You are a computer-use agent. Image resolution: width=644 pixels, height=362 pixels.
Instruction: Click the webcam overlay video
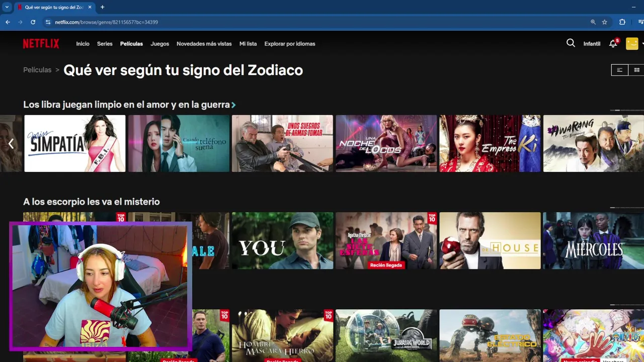click(100, 286)
